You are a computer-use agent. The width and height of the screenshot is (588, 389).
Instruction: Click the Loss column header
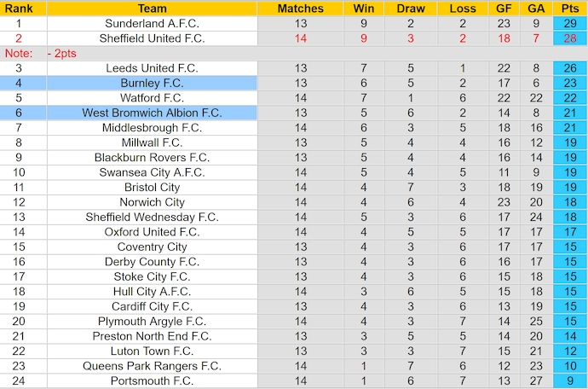(x=462, y=9)
